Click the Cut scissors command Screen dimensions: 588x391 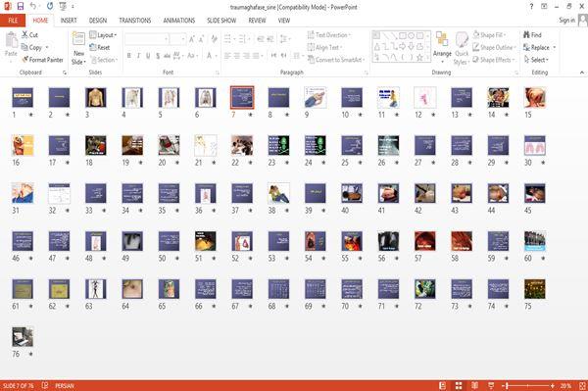click(29, 35)
